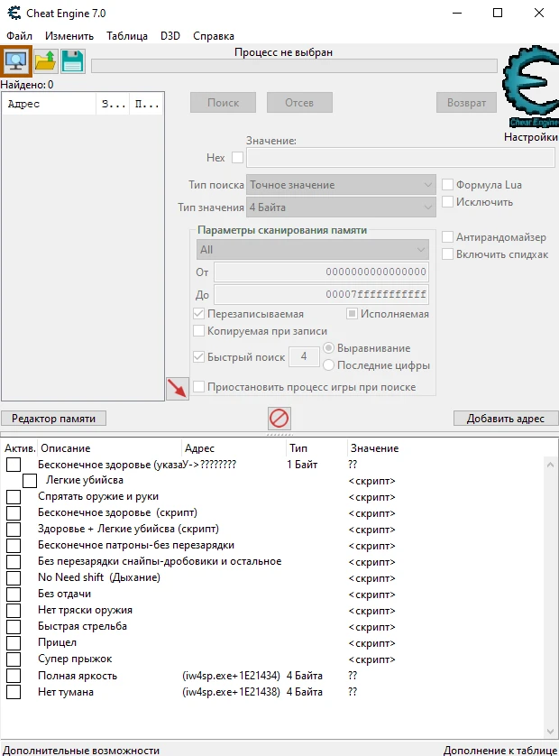Click the Поиск button
The width and height of the screenshot is (559, 756).
[x=223, y=103]
